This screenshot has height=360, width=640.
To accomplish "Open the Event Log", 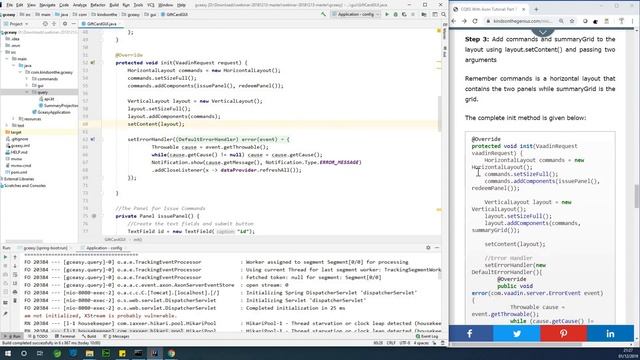I will coord(427,336).
